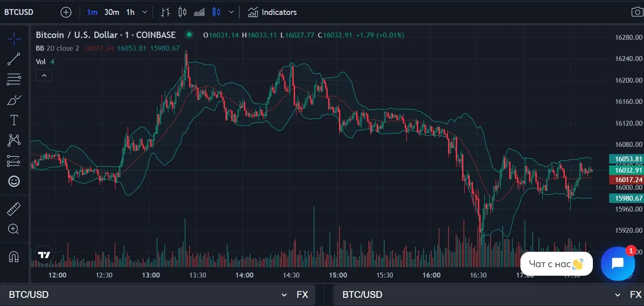Click the BB upper value 16053.81 in legend

(x=132, y=48)
